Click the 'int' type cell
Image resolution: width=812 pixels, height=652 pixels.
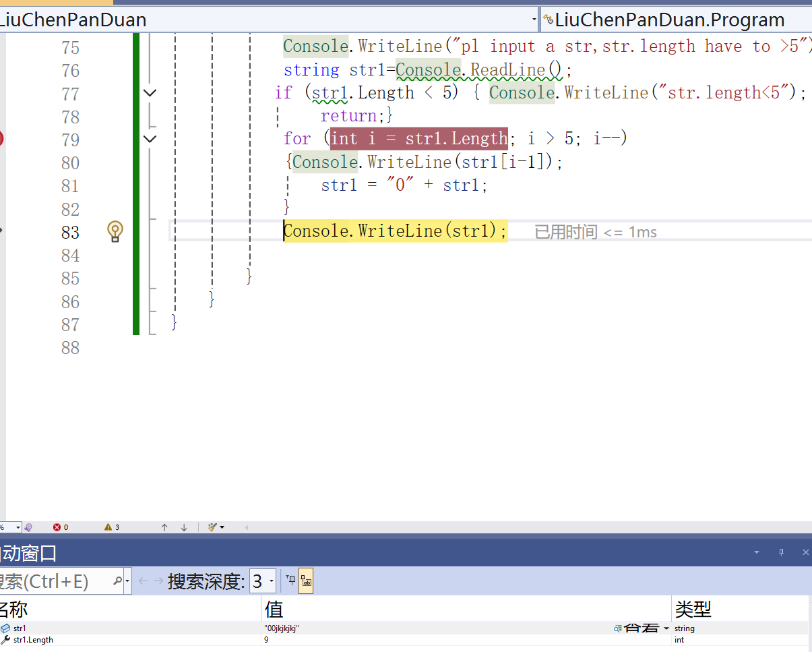[x=679, y=640]
